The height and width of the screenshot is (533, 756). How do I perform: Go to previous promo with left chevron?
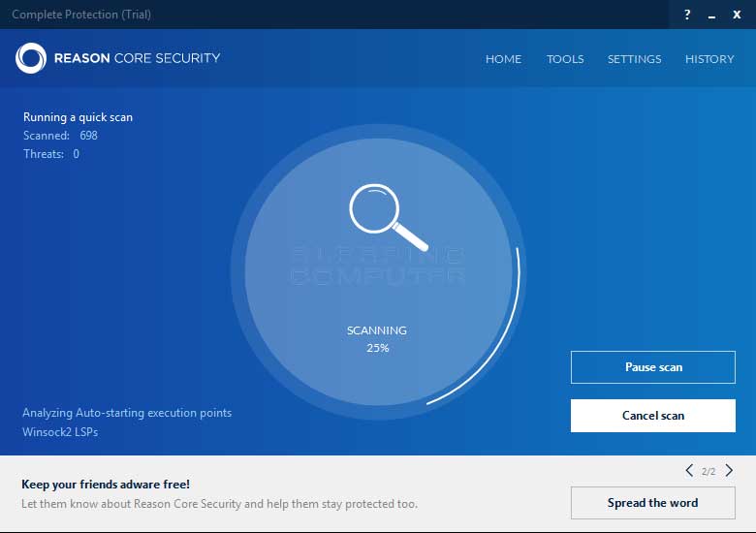(689, 470)
